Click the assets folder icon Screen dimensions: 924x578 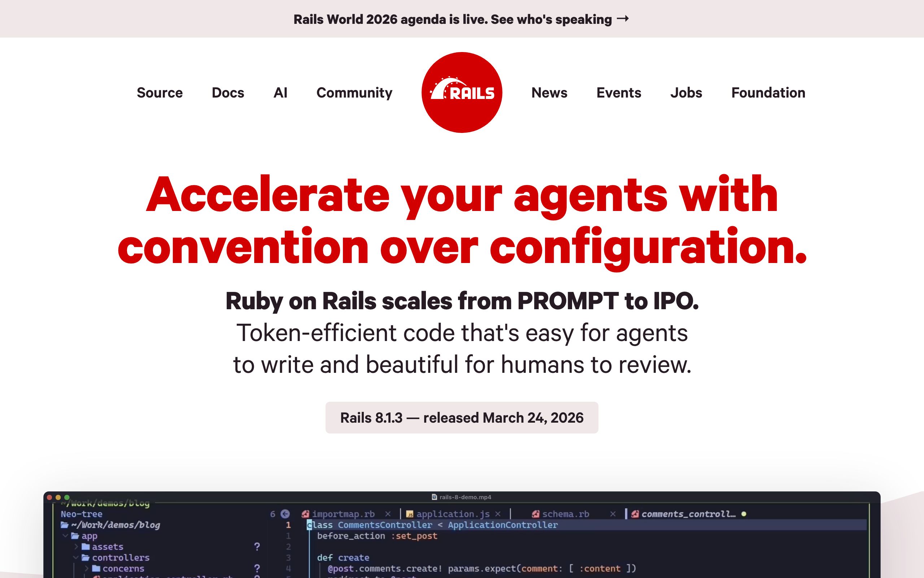pos(86,547)
